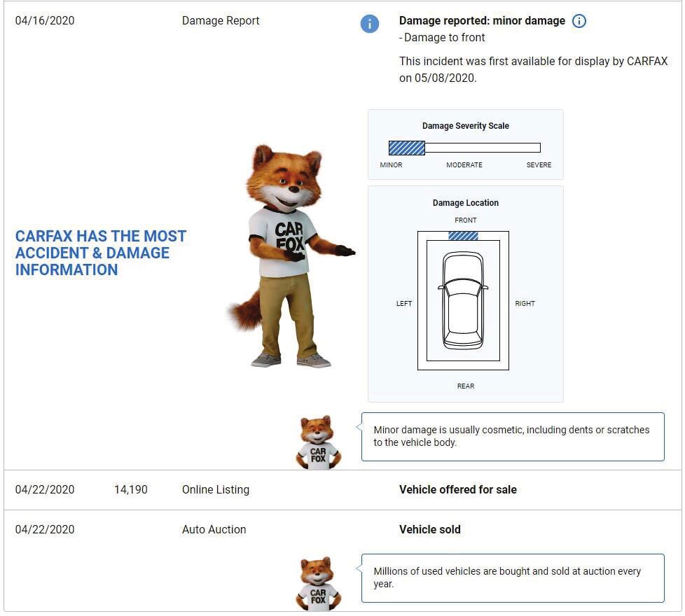Click the SEVERE severity label
Image resolution: width=685 pixels, height=616 pixels.
coord(539,165)
